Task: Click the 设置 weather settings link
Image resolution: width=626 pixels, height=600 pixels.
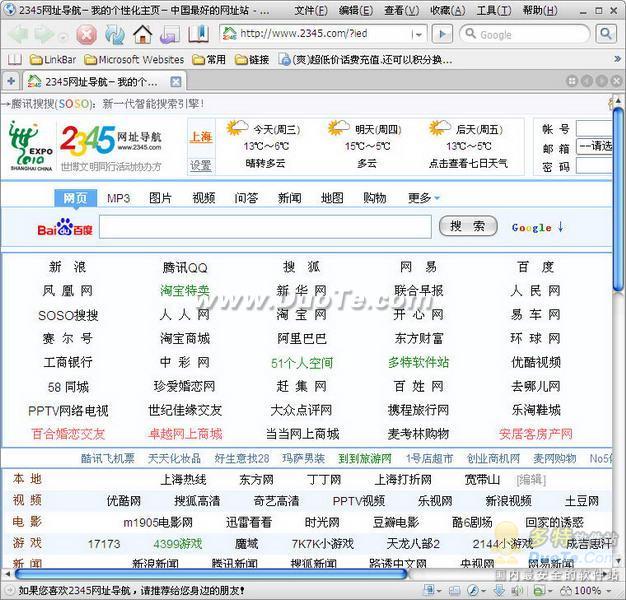Action: pyautogui.click(x=201, y=165)
